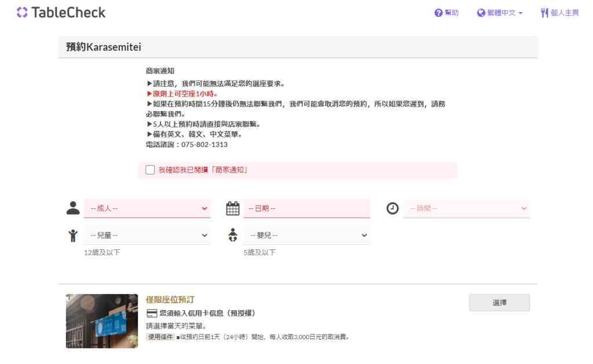Open the 幫助 help link
This screenshot has height=364, width=593.
[446, 13]
